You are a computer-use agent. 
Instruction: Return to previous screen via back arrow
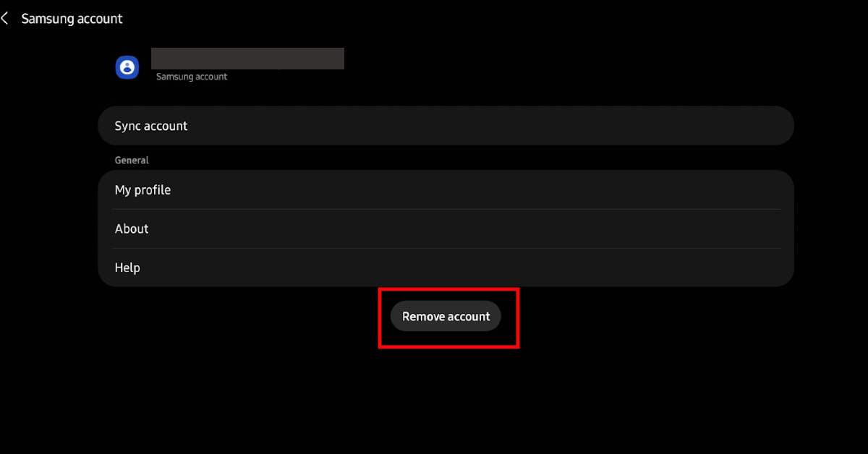(6, 17)
